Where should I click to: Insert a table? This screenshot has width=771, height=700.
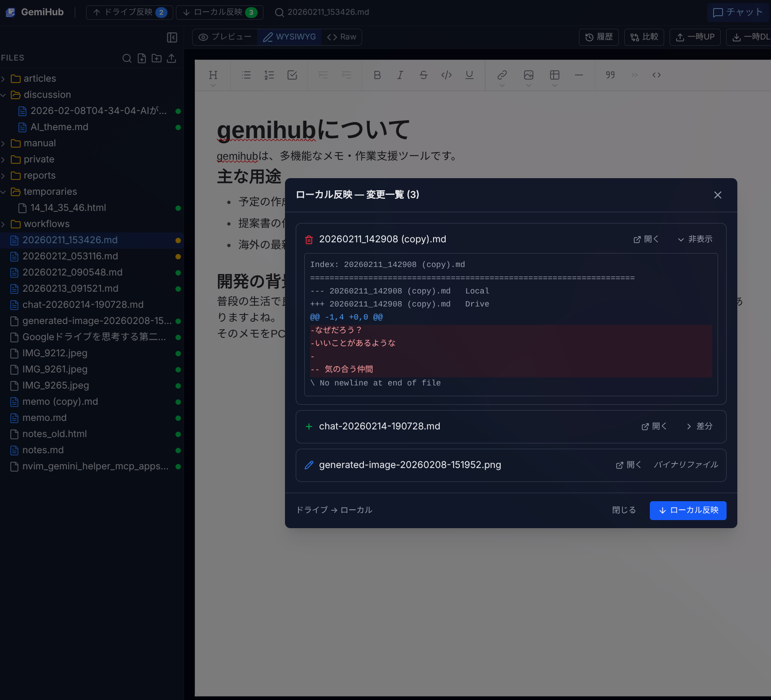pos(555,75)
